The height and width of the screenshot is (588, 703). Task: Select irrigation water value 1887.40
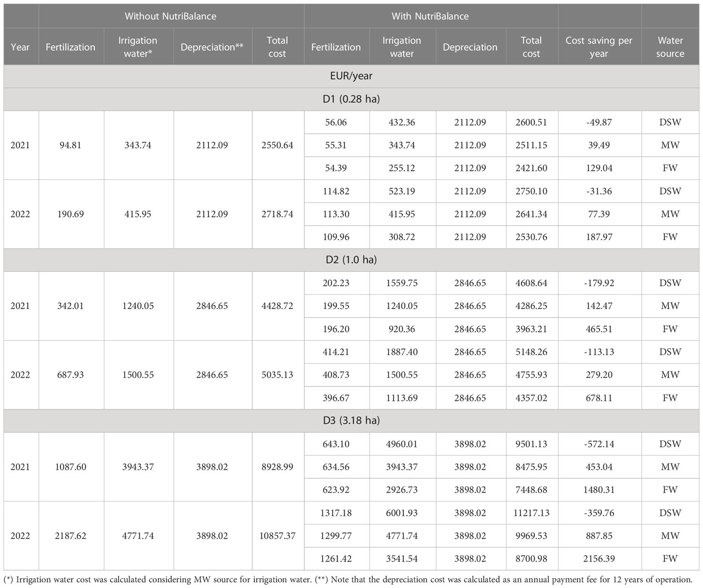pyautogui.click(x=402, y=352)
